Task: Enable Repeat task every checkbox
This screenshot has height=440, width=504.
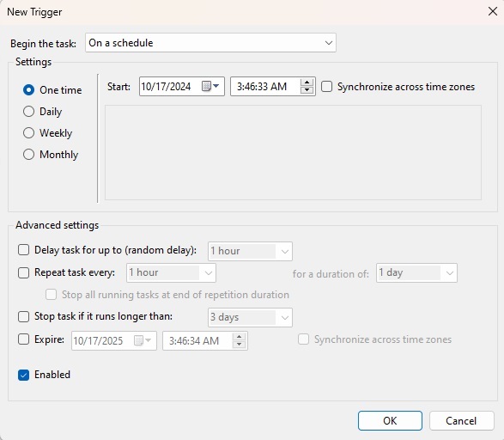Action: [23, 272]
